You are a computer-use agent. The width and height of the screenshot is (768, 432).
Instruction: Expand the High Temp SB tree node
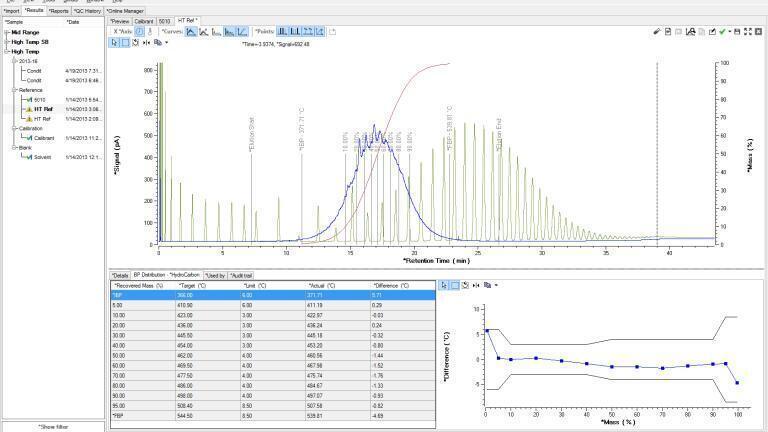(7, 42)
